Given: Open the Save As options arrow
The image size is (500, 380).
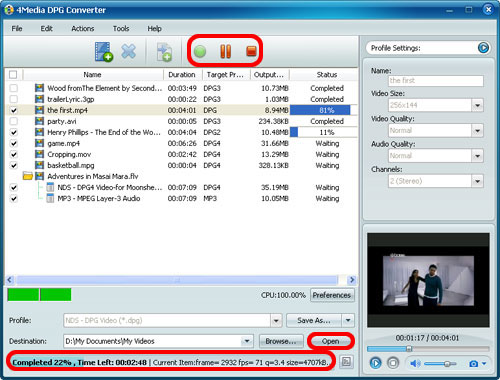Looking at the screenshot, I should click(348, 320).
